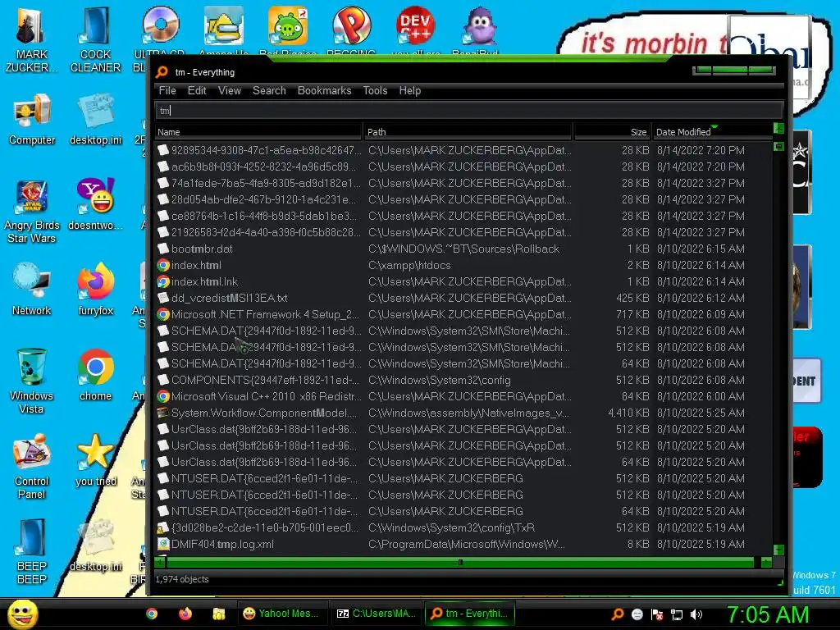Click the 7:05 AM taskbar clock
840x630 pixels.
(x=768, y=614)
